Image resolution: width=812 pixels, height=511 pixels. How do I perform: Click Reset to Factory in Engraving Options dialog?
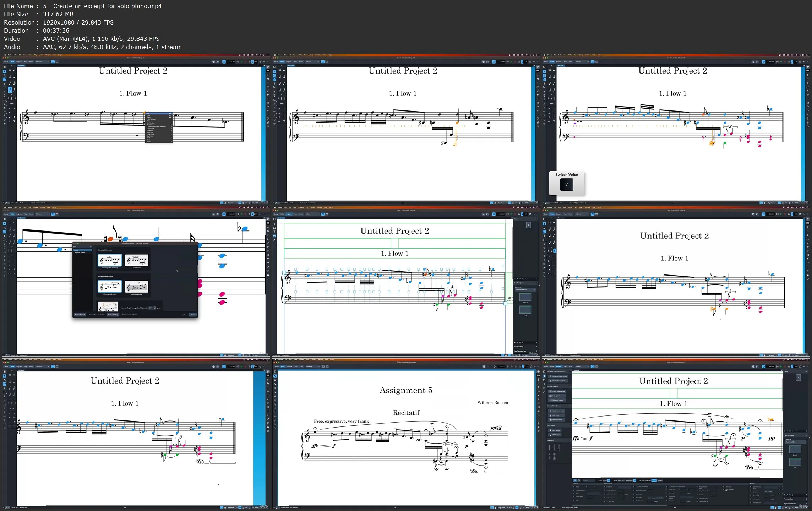[x=113, y=315]
